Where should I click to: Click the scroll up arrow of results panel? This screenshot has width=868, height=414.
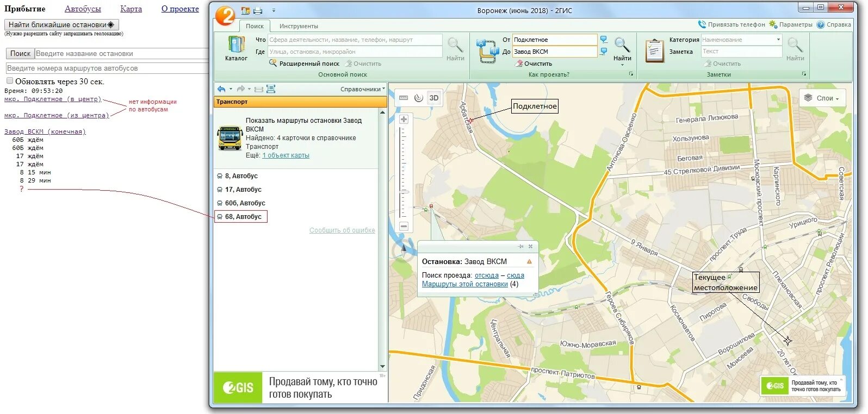tap(382, 112)
